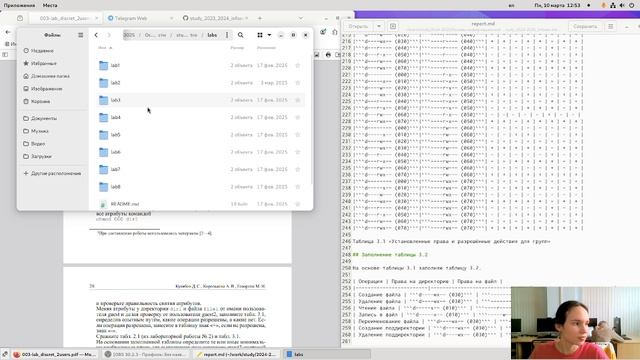Star the lab1 folder
The height and width of the screenshot is (360, 640).
pos(298,65)
